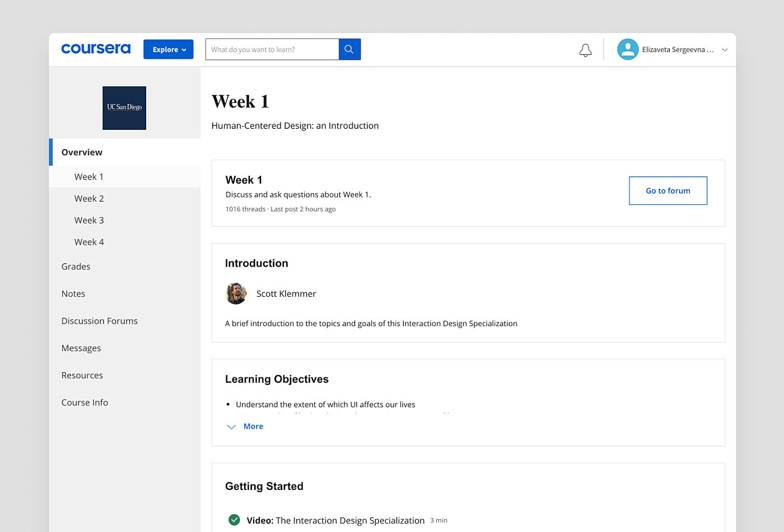
Task: Type in the course search field
Action: [x=272, y=49]
